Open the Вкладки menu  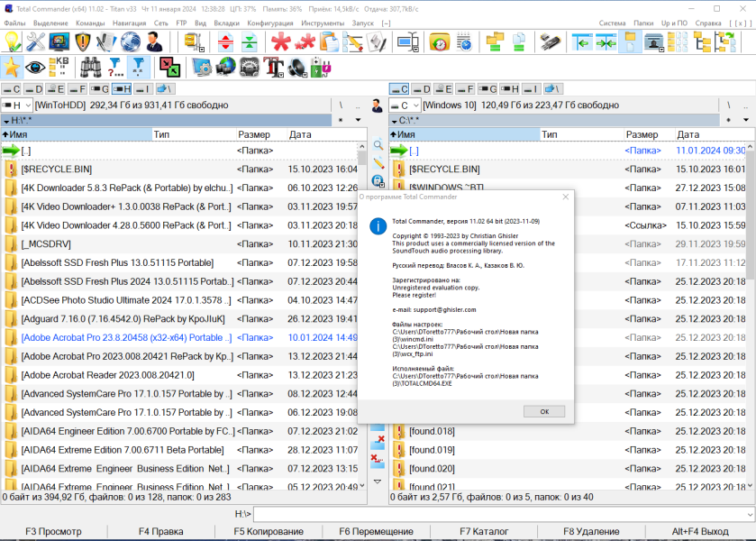point(226,23)
